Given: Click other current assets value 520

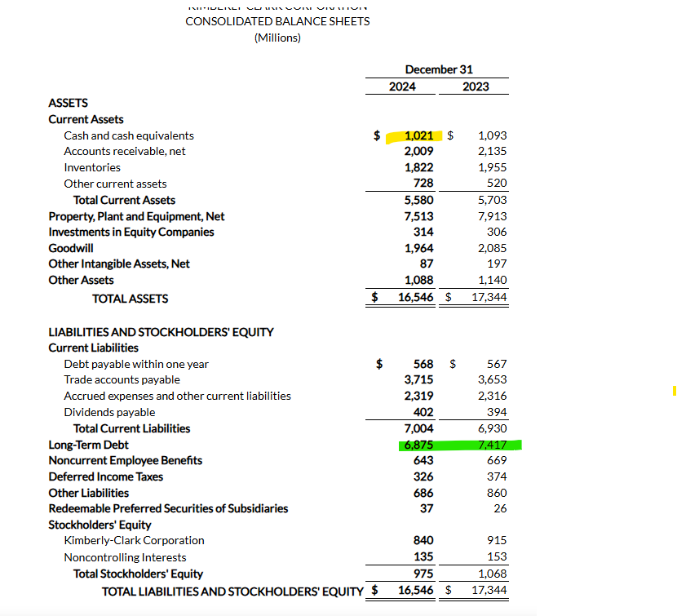Looking at the screenshot, I should 497,183.
